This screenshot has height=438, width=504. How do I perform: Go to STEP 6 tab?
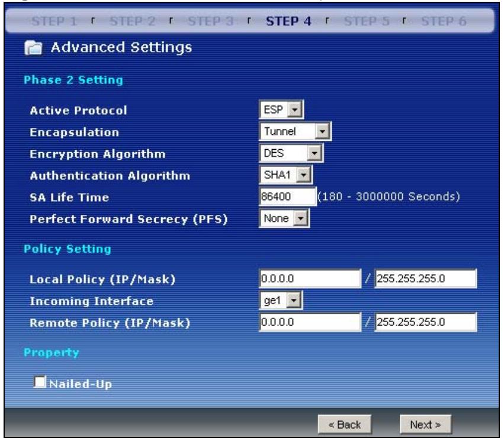coord(444,21)
